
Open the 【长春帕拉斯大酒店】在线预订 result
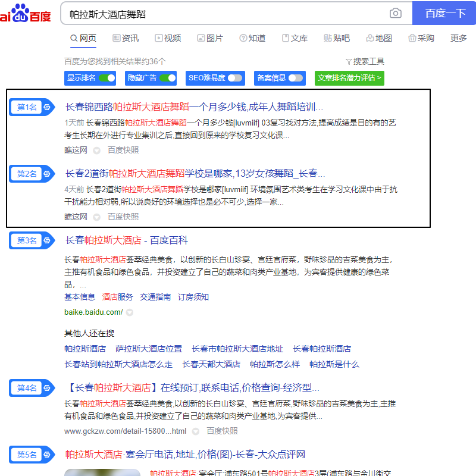point(192,388)
